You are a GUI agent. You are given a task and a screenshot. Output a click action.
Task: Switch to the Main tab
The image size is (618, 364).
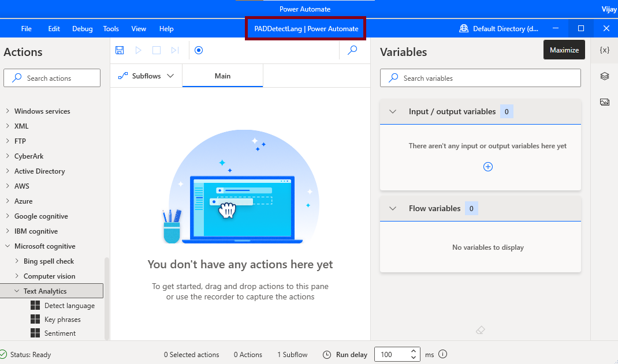coord(222,76)
